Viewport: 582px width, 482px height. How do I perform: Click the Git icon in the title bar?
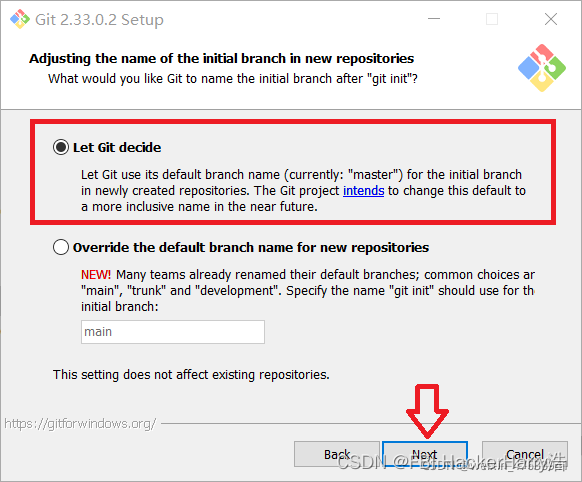click(x=20, y=19)
